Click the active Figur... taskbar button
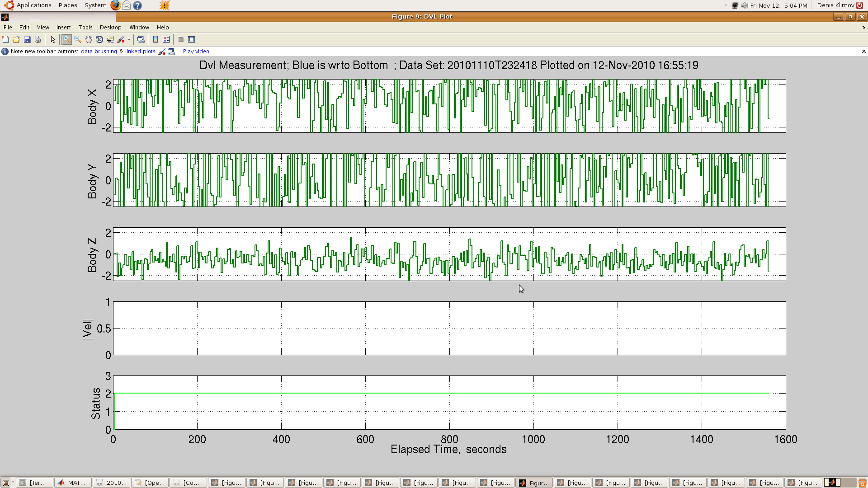 coord(534,483)
